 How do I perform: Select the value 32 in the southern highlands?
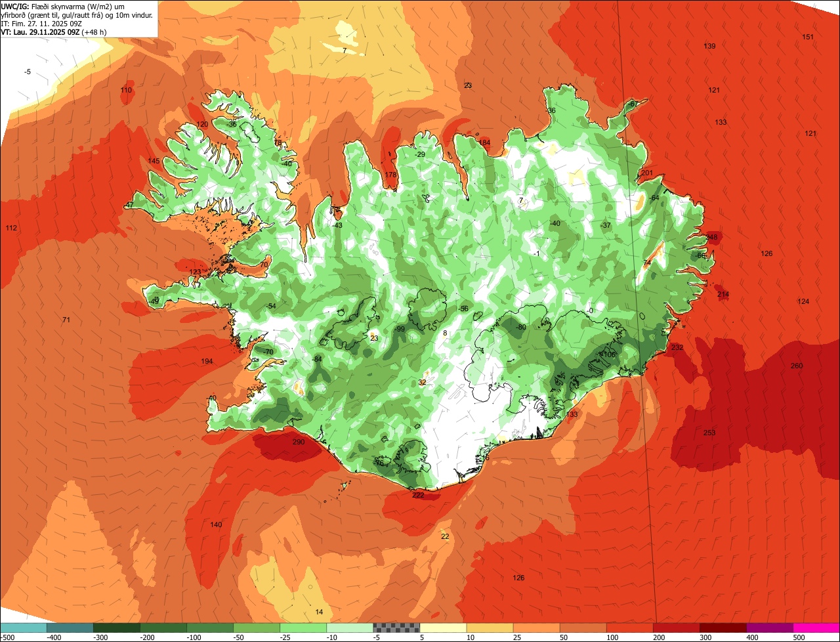pyautogui.click(x=422, y=382)
